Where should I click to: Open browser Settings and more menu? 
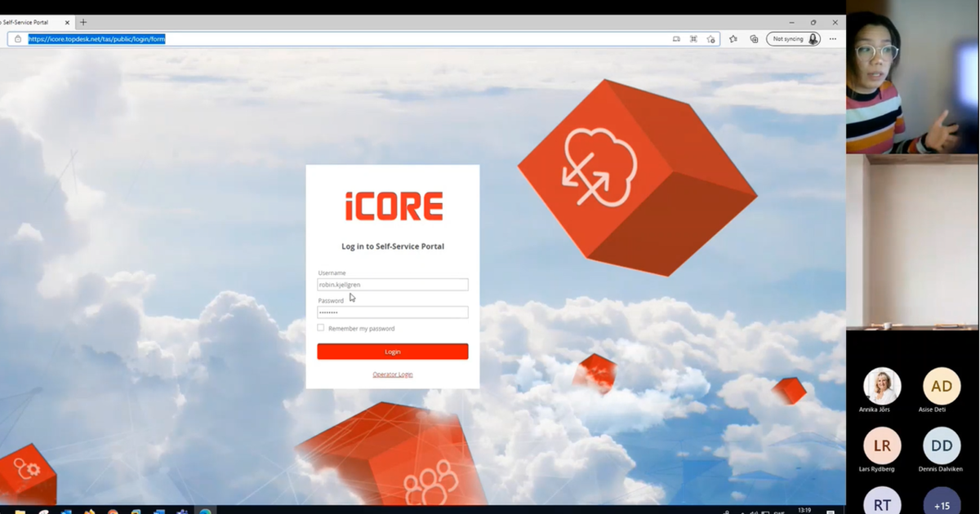pyautogui.click(x=833, y=38)
